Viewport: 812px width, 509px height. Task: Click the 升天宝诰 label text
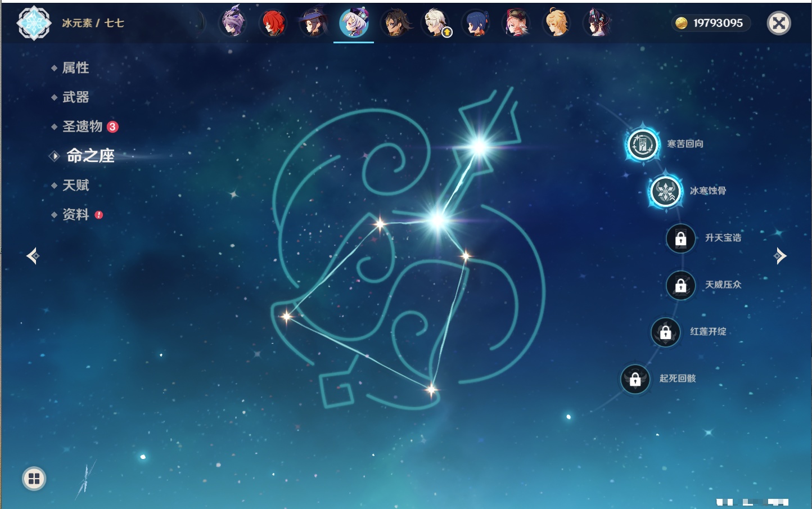click(x=723, y=238)
